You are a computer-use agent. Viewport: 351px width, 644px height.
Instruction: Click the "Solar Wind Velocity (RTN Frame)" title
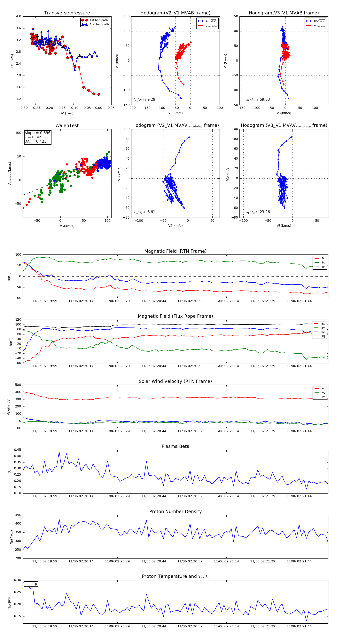tap(175, 382)
